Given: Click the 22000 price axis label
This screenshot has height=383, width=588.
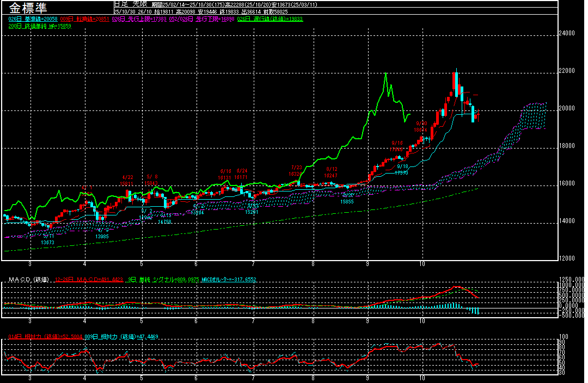Looking at the screenshot, I should tap(567, 71).
